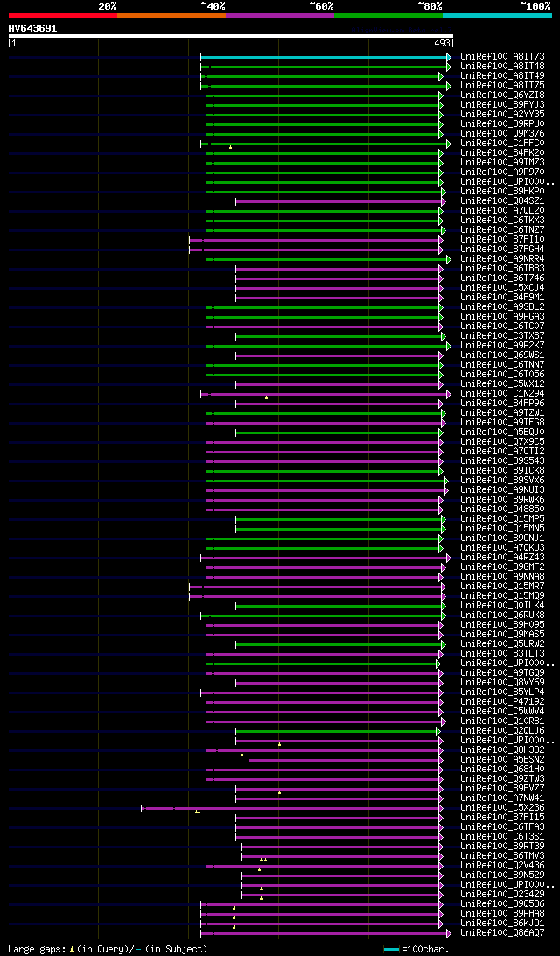Select the UniRef100_Q7X9C5 label
This screenshot has height=956, width=560.
(x=503, y=442)
